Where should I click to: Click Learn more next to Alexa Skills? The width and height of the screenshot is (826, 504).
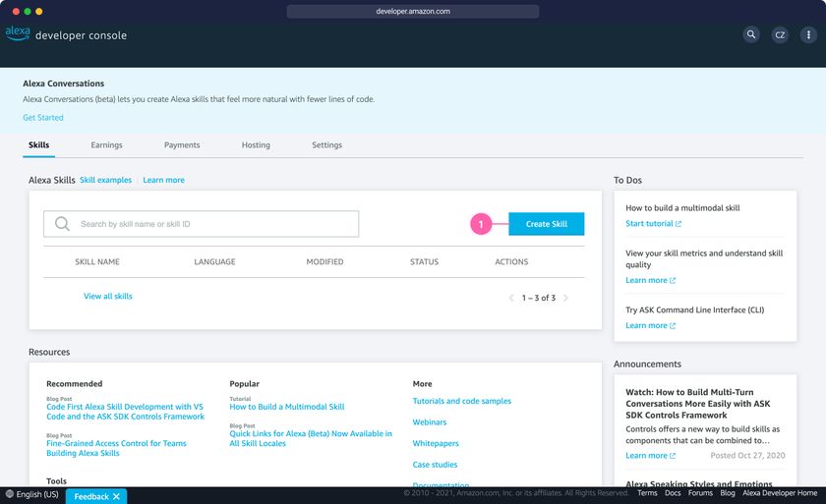164,180
